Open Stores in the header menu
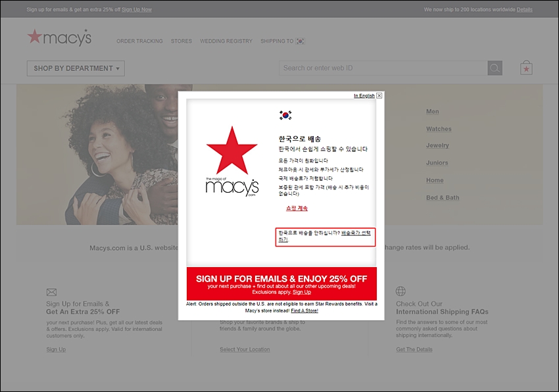 (x=181, y=41)
